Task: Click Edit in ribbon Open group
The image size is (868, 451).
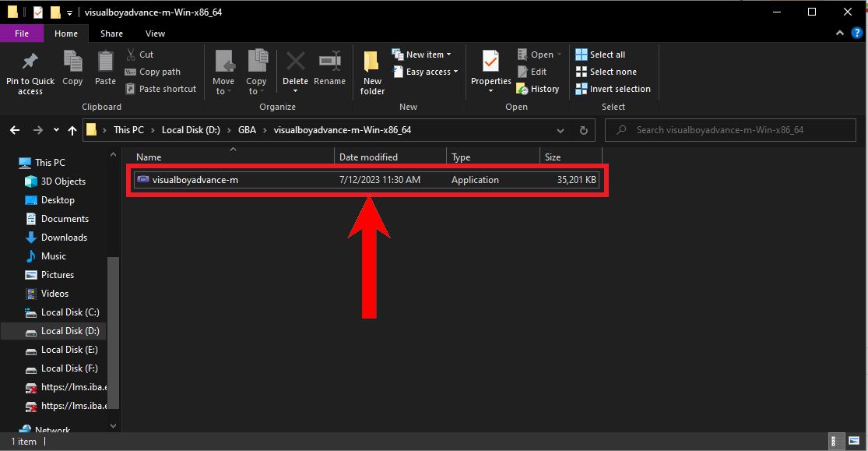Action: [x=532, y=72]
